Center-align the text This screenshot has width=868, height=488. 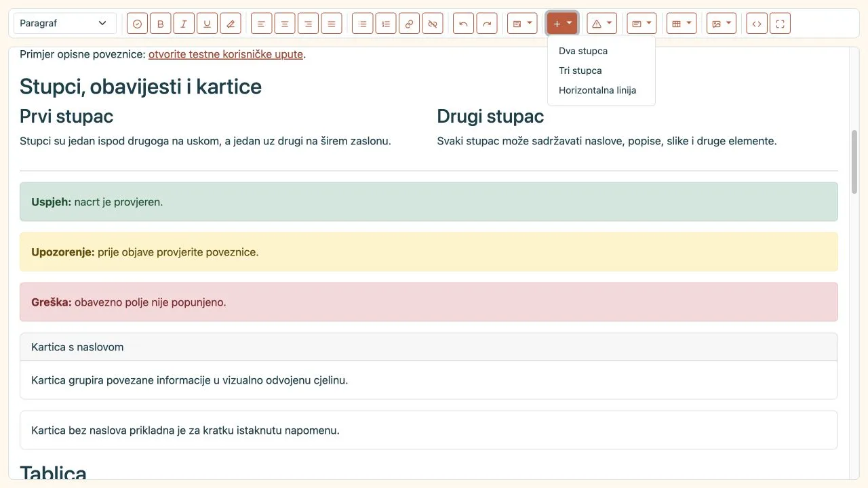click(285, 24)
